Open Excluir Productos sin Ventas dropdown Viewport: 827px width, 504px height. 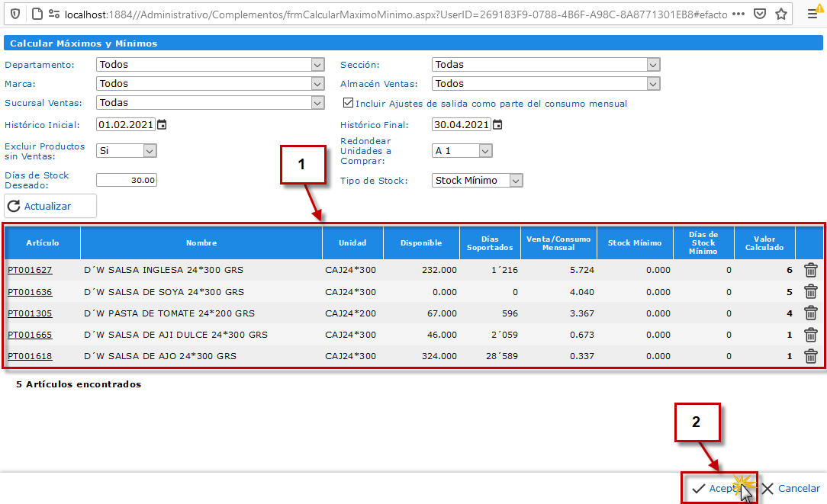point(127,151)
